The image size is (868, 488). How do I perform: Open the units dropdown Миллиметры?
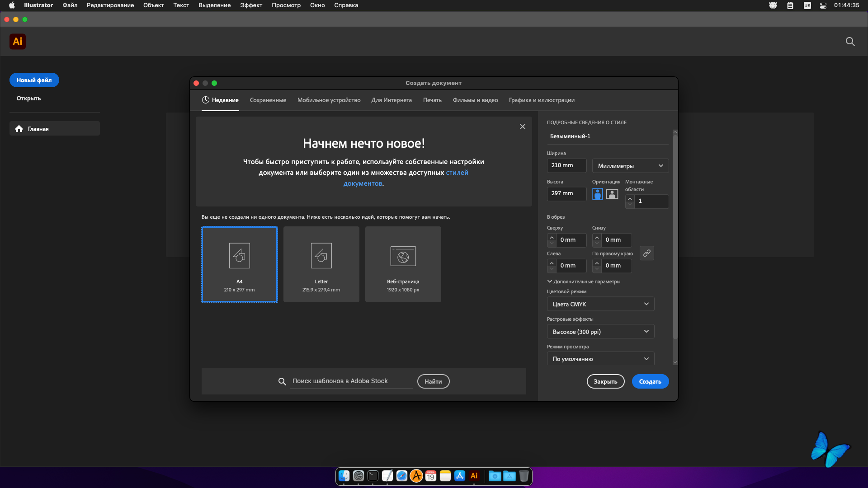point(630,166)
